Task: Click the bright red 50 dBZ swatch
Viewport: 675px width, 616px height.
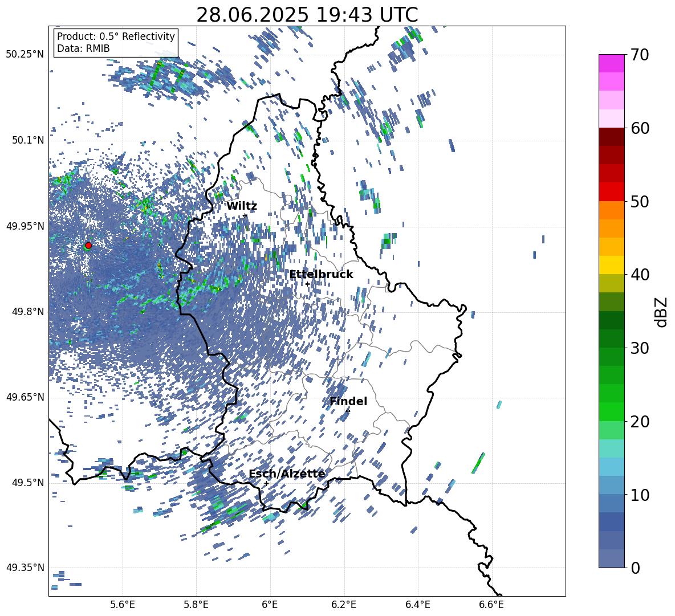Action: [611, 192]
